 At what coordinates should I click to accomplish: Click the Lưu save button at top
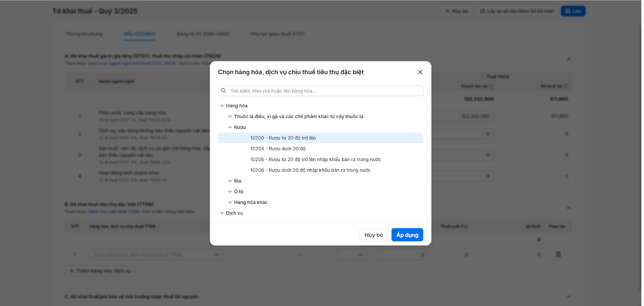point(573,11)
